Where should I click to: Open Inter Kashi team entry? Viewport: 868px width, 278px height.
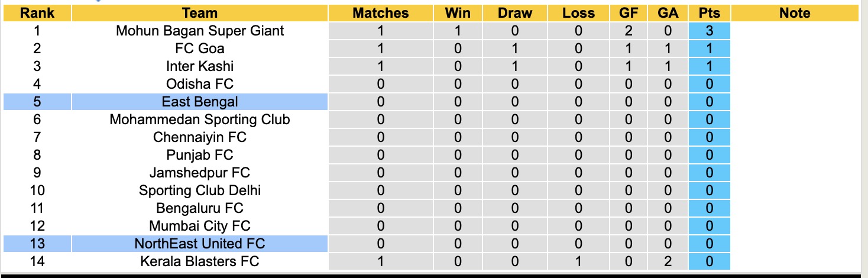pyautogui.click(x=200, y=66)
